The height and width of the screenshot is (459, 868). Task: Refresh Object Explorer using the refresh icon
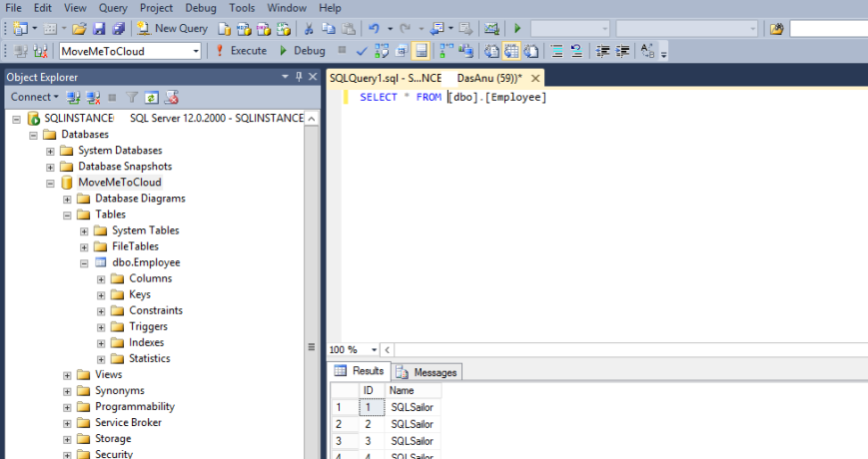[x=151, y=98]
